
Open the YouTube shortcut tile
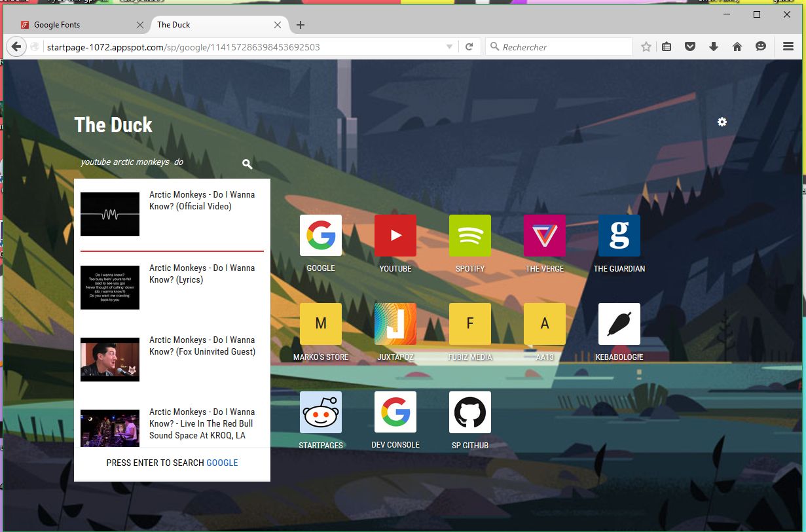pyautogui.click(x=395, y=236)
